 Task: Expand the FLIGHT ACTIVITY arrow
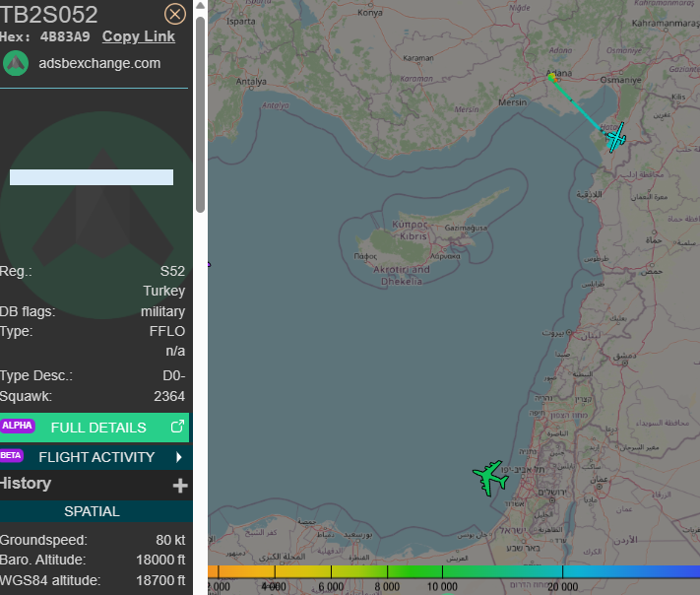point(179,457)
